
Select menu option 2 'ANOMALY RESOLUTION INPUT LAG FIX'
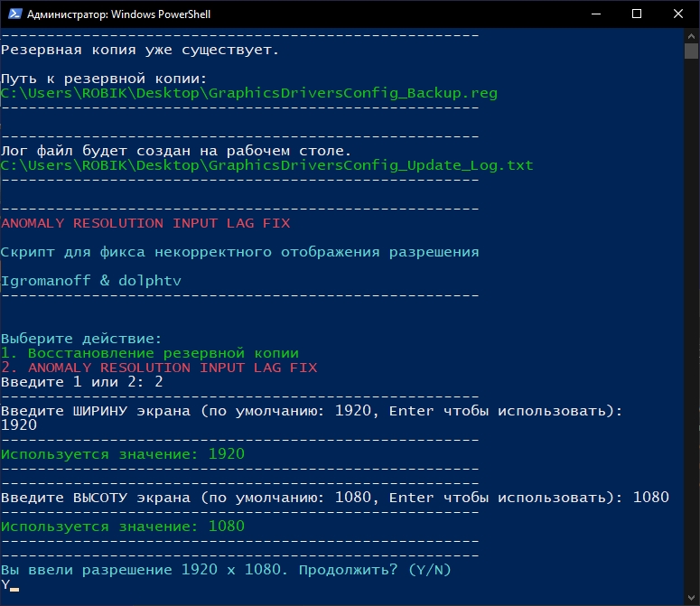[159, 368]
